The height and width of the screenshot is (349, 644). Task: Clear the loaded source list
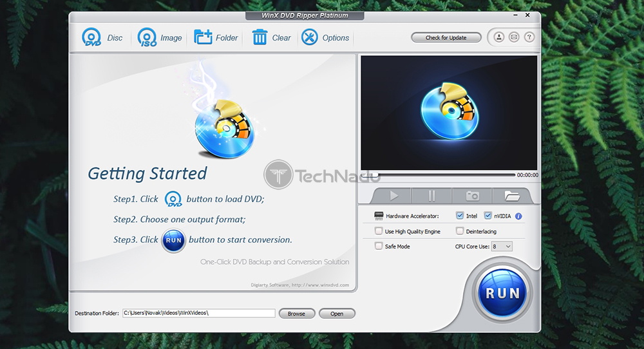pos(271,37)
